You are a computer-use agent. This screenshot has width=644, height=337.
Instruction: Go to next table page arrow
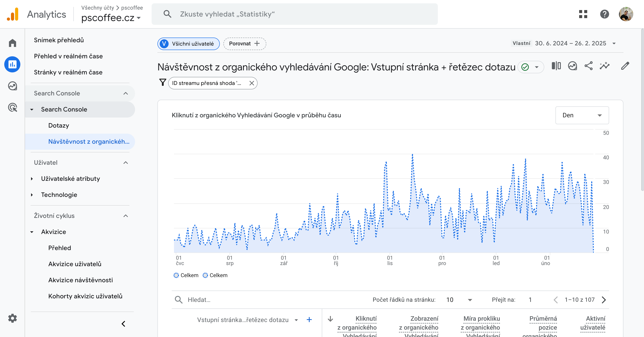604,300
